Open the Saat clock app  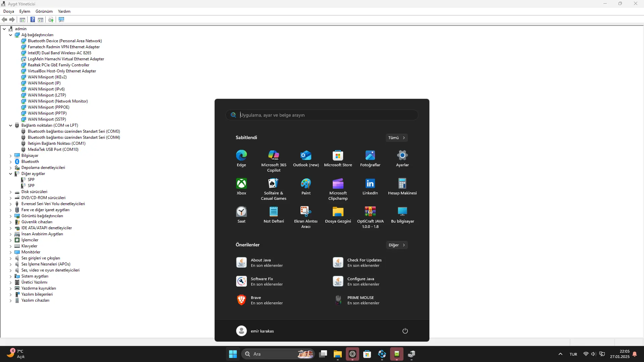click(241, 215)
